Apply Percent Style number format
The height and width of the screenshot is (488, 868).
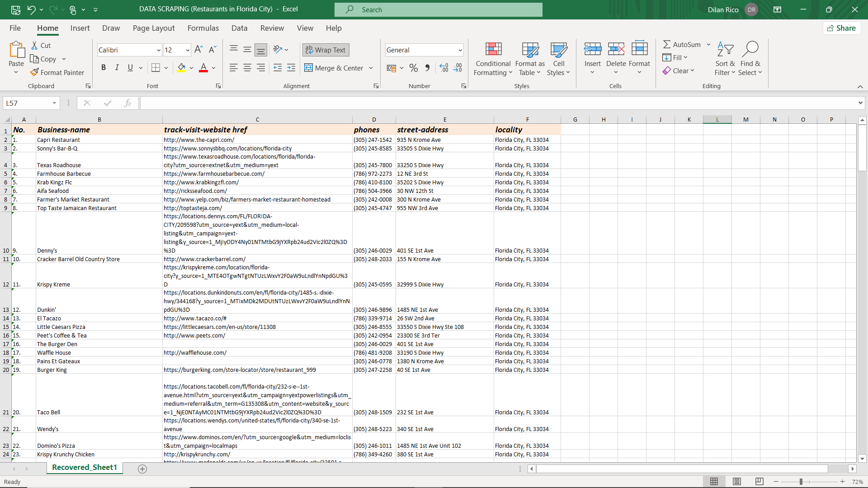pyautogui.click(x=413, y=68)
